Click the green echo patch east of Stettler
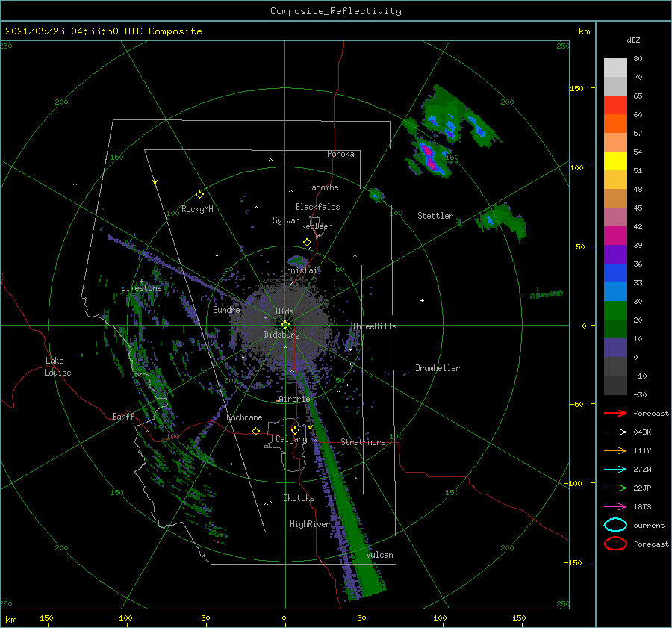The image size is (672, 628). 500,220
